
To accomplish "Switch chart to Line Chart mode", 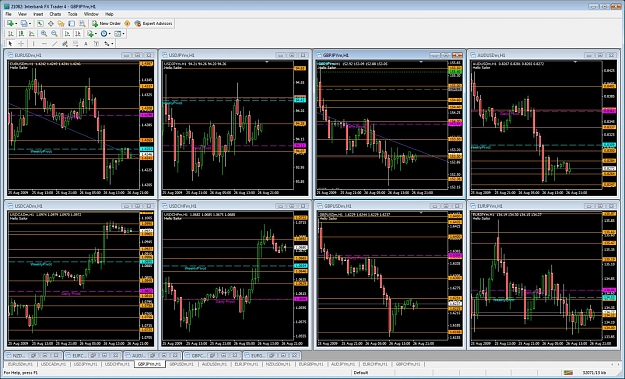I will coord(31,33).
